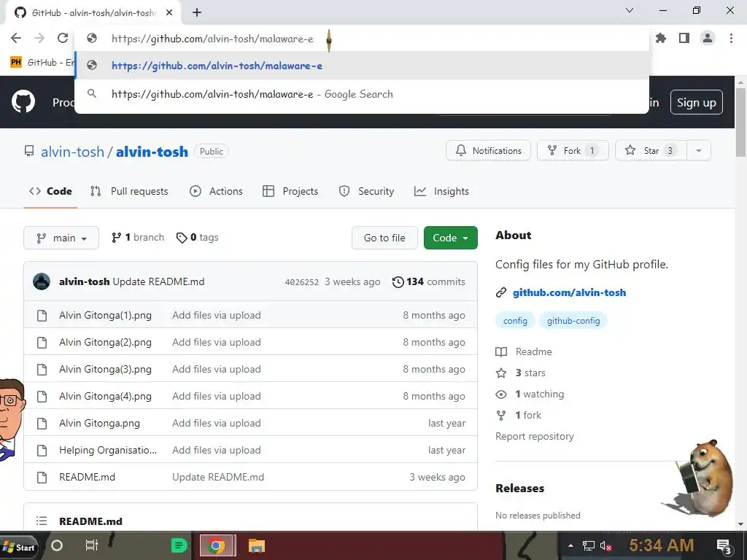The width and height of the screenshot is (747, 560).
Task: Click the browser forward arrow
Action: 39,38
